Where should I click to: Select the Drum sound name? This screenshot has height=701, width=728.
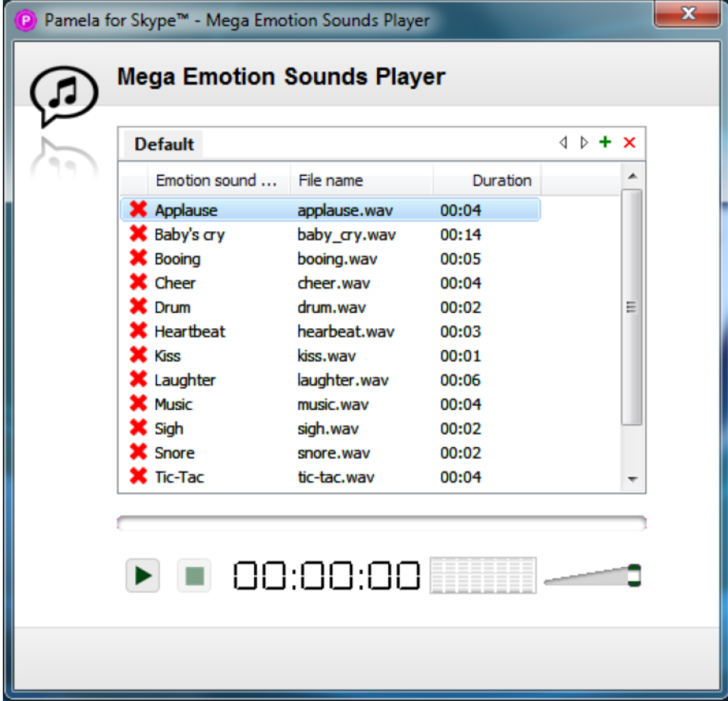[x=172, y=307]
